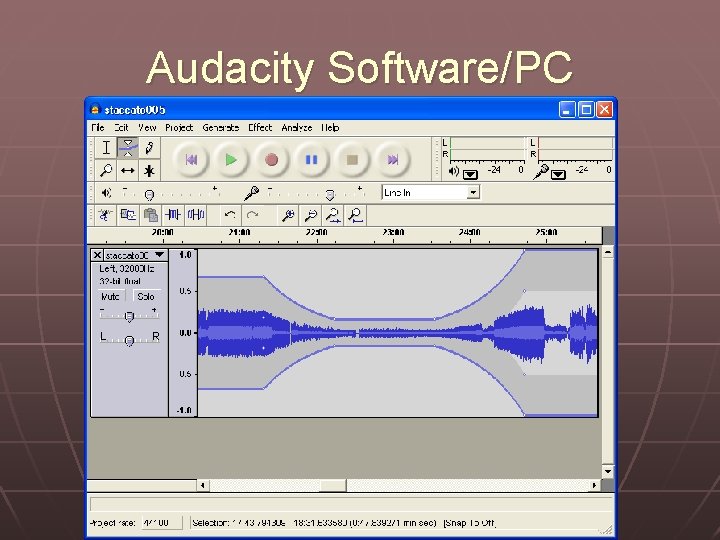The image size is (720, 540).
Task: Open the File menu
Action: coord(98,128)
